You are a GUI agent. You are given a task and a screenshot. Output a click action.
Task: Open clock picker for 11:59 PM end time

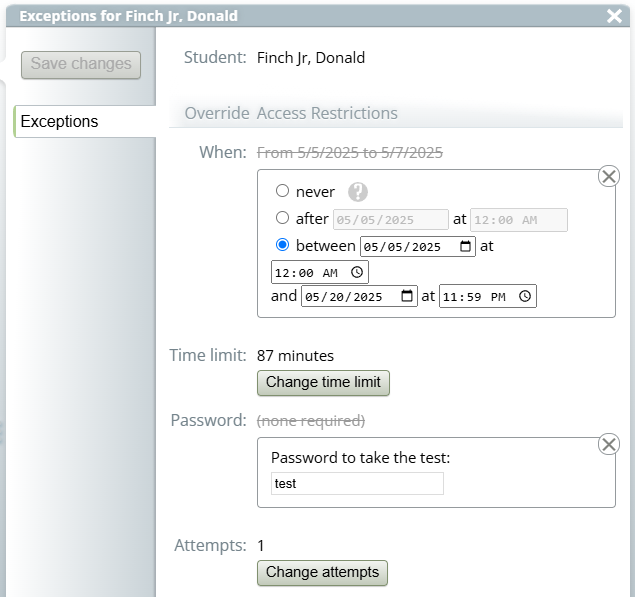coord(525,296)
